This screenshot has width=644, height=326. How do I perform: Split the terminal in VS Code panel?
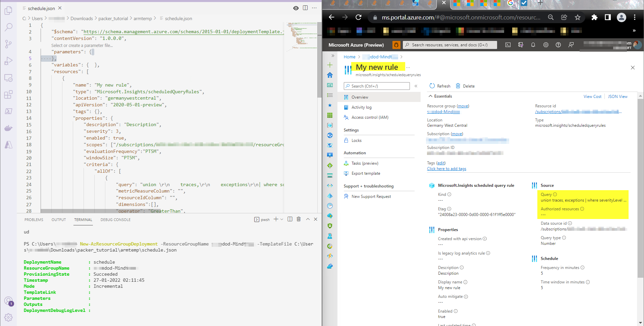[290, 219]
